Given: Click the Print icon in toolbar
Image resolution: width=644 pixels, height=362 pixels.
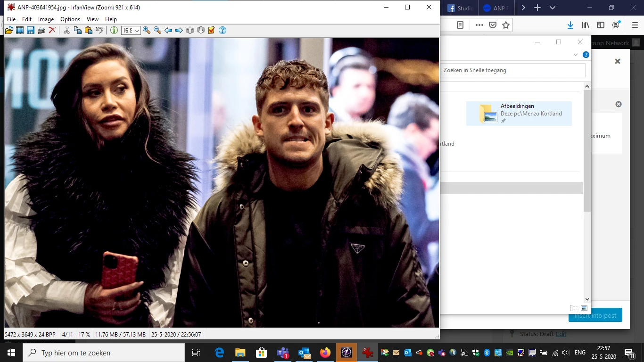Looking at the screenshot, I should pos(41,31).
